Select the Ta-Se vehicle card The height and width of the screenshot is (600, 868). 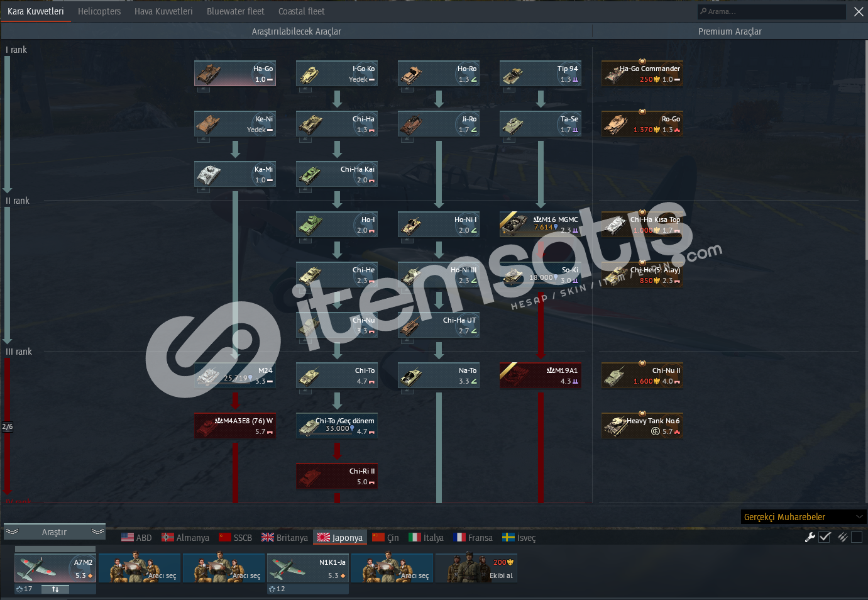tap(541, 124)
